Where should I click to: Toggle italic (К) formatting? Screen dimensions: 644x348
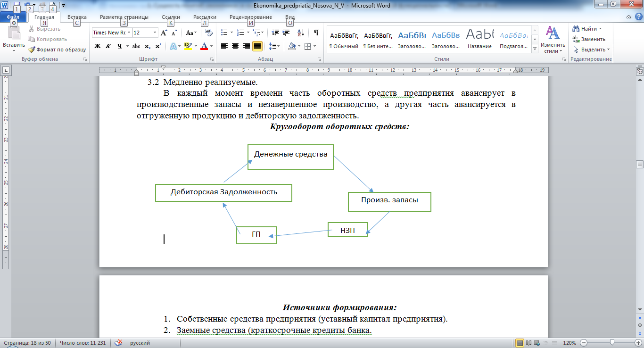[x=108, y=46]
